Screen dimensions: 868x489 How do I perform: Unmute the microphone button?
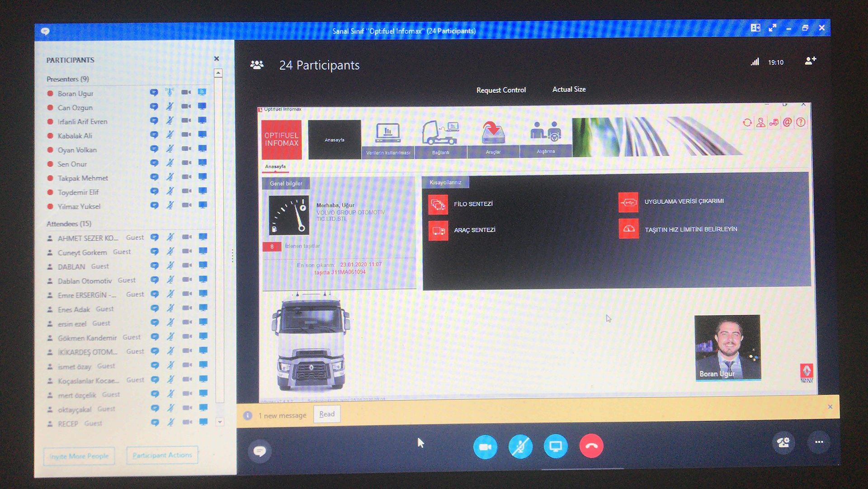click(x=520, y=447)
